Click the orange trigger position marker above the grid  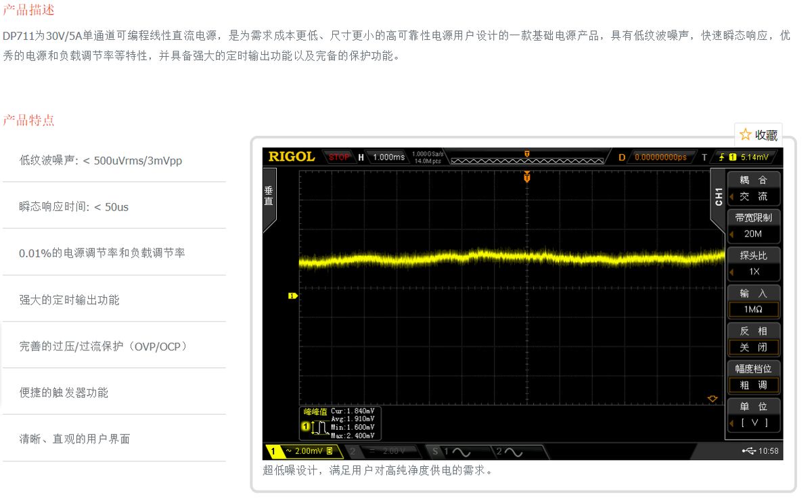[x=527, y=178]
